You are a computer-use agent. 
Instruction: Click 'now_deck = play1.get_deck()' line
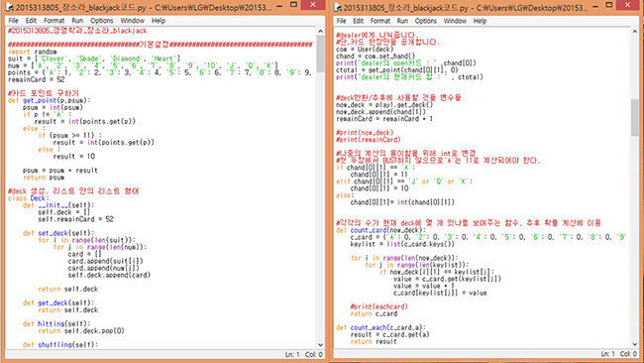pyautogui.click(x=384, y=105)
